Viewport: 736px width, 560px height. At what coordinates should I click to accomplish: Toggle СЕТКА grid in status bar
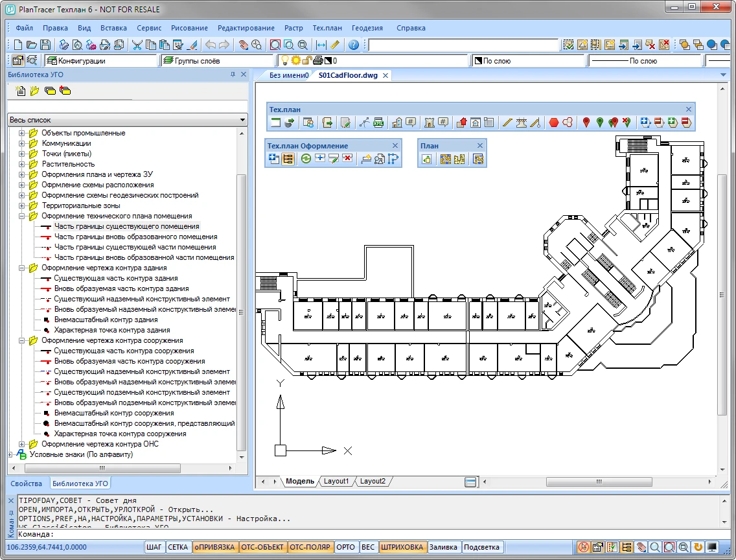178,547
